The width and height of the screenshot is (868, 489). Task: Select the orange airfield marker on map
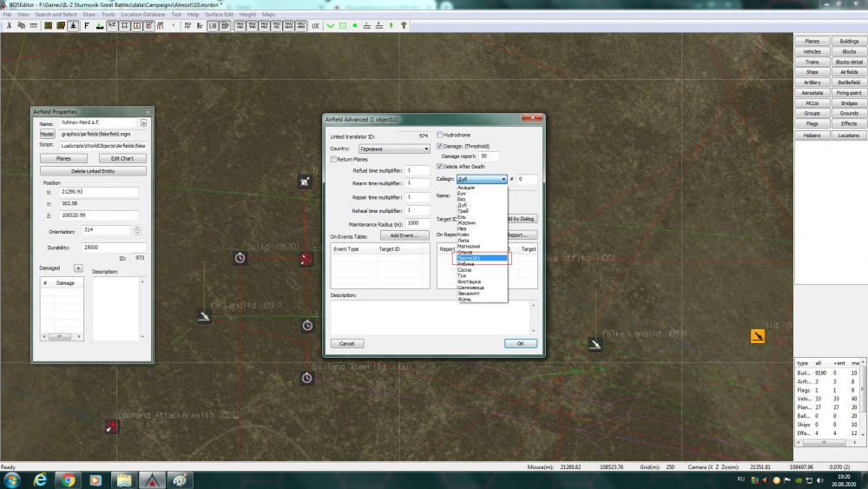coord(758,336)
